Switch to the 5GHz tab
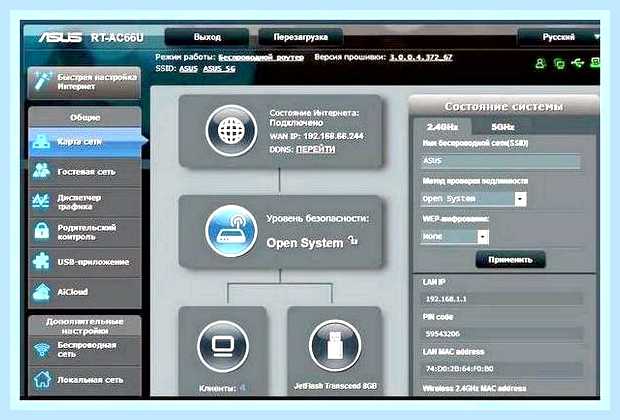 (x=503, y=127)
